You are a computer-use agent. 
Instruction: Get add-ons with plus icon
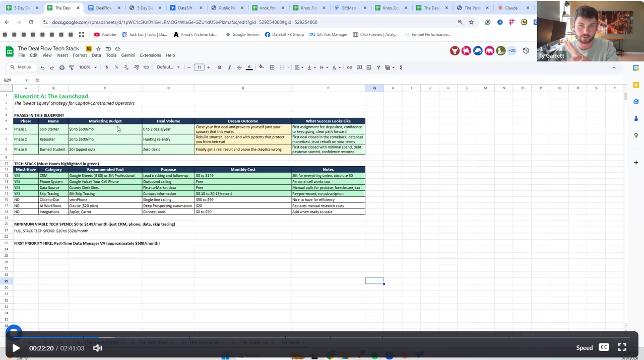tap(636, 163)
